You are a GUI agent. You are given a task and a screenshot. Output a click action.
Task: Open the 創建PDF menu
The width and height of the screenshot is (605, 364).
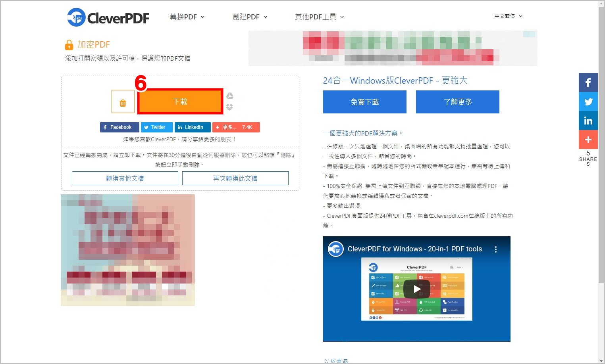point(250,17)
